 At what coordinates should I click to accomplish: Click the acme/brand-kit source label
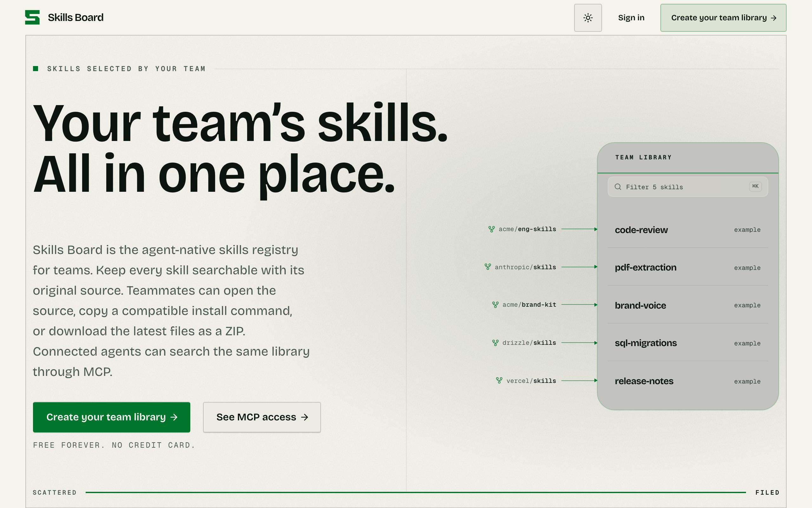(529, 305)
